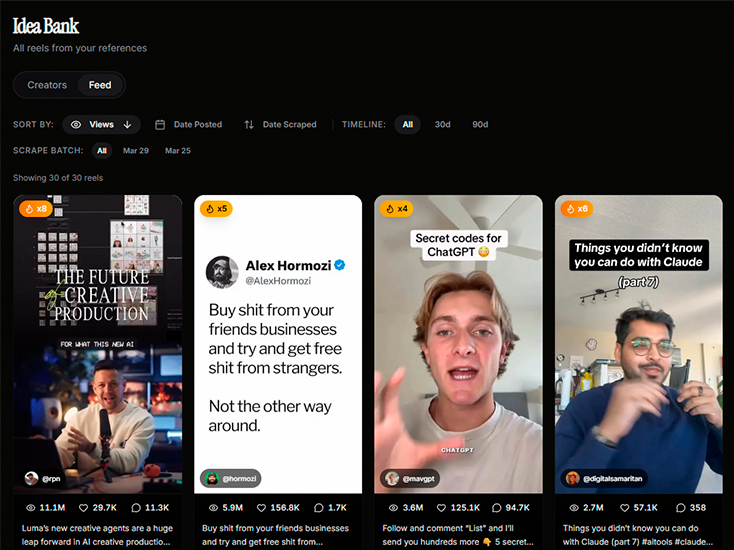Switch to the Creators tab
The height and width of the screenshot is (550, 734).
[47, 85]
